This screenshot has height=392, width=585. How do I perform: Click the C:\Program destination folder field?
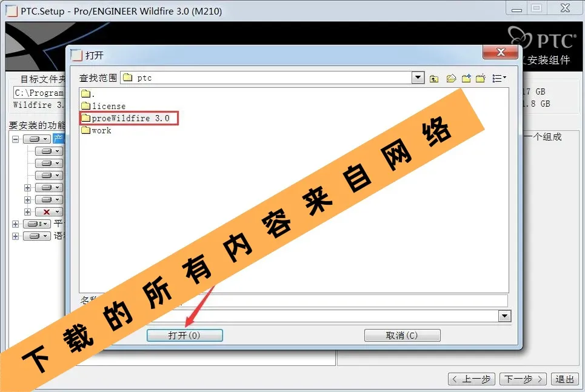[39, 93]
